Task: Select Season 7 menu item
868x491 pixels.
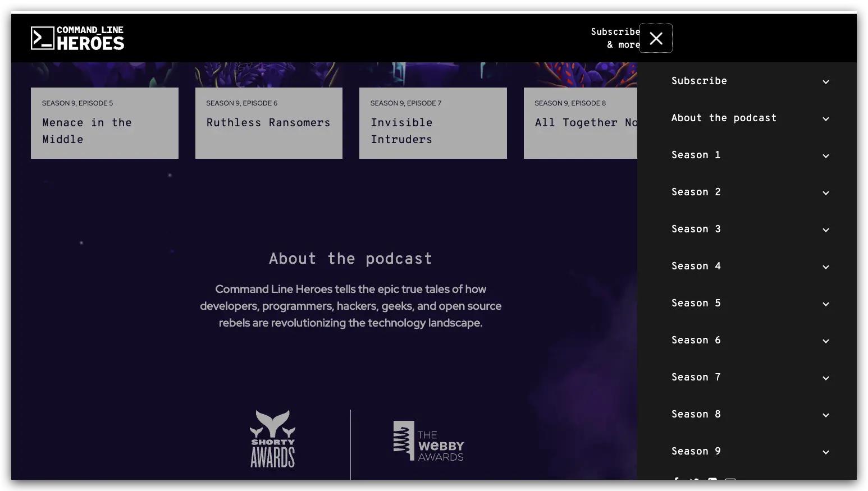Action: pyautogui.click(x=696, y=377)
